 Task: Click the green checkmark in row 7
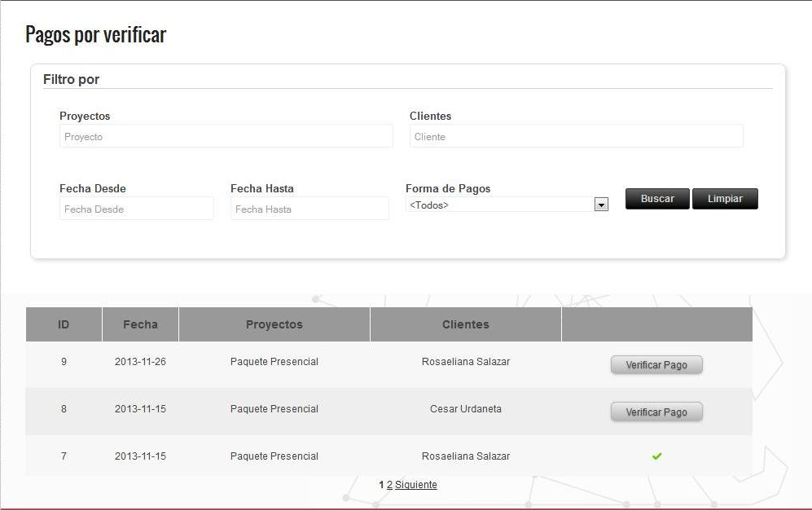tap(656, 456)
